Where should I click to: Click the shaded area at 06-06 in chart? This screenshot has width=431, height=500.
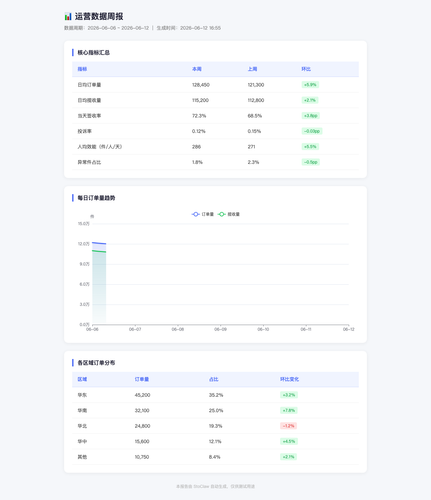coord(99,288)
